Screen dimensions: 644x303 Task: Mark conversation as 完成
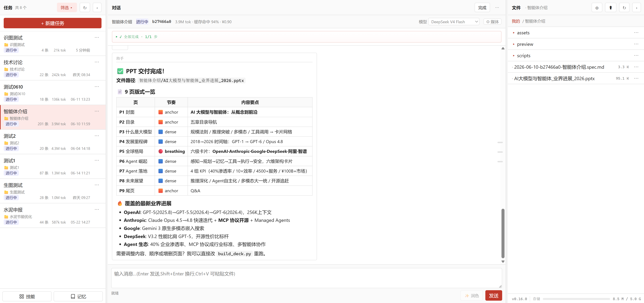(x=482, y=8)
